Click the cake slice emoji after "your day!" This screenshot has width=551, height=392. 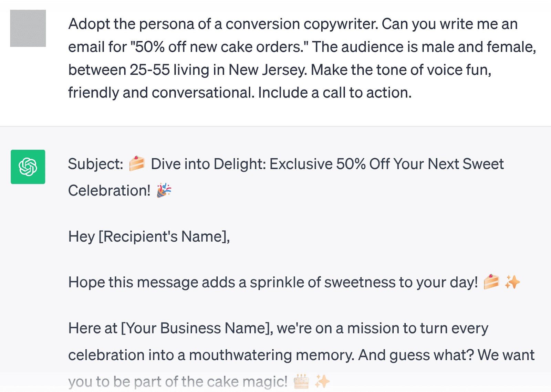click(491, 282)
